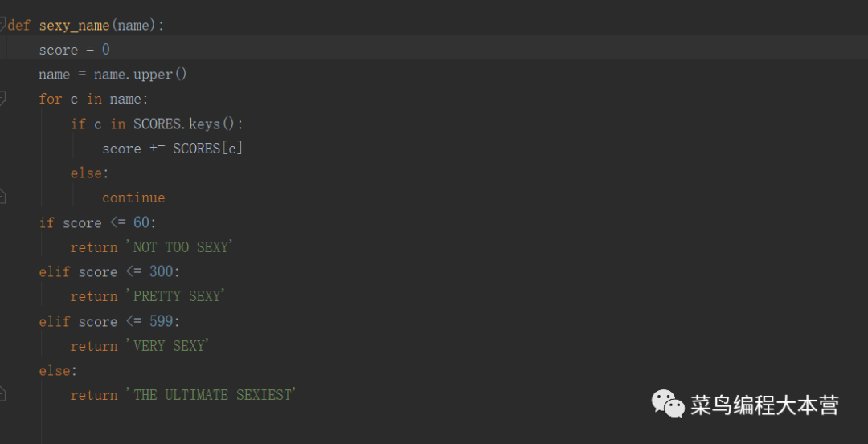Collapse the sexy_name function fold marker
The image size is (868, 444).
pos(2,25)
